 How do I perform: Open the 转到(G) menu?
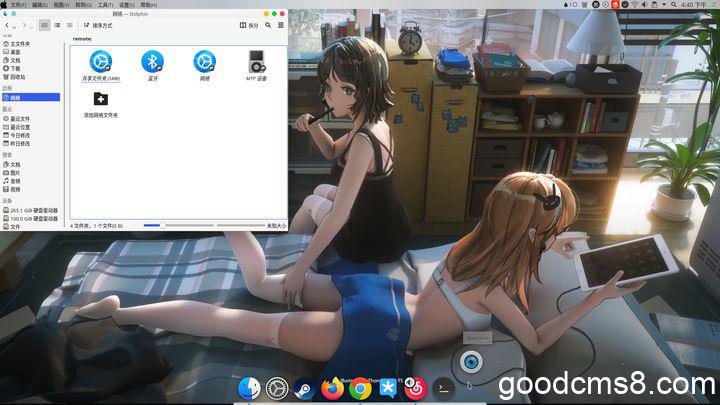[83, 5]
